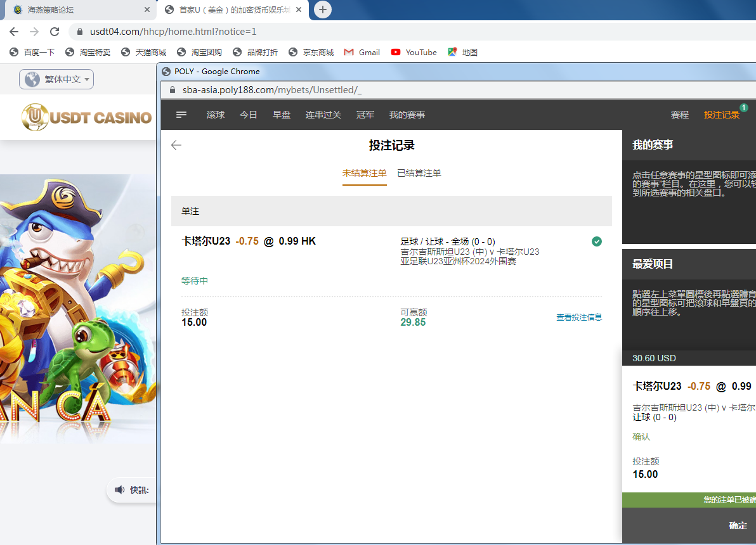This screenshot has width=756, height=545.
Task: Switch to the 已结算注单 tab
Action: pos(419,173)
